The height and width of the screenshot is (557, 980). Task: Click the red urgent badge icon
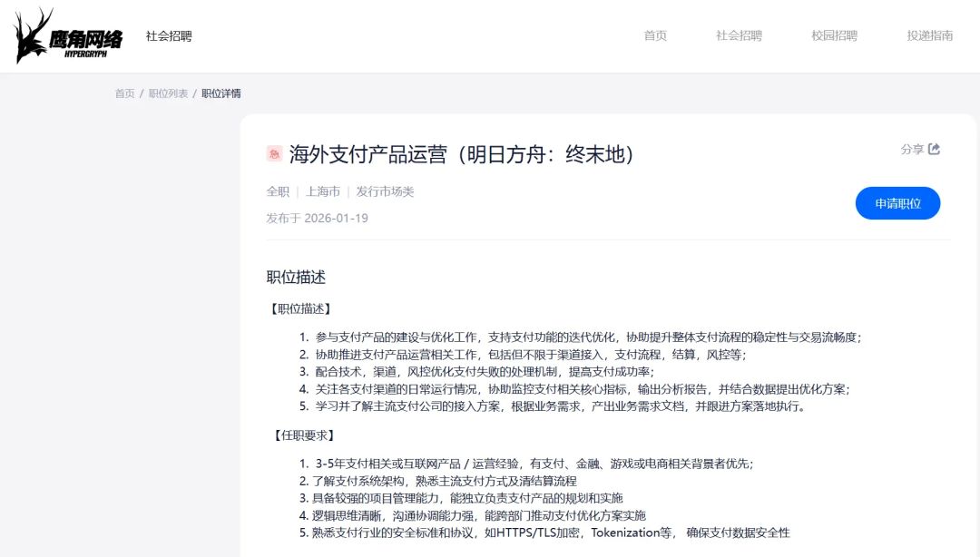coord(274,154)
